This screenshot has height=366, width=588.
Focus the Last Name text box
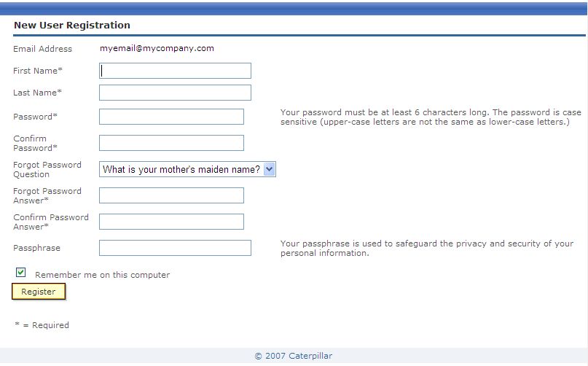pyautogui.click(x=175, y=93)
